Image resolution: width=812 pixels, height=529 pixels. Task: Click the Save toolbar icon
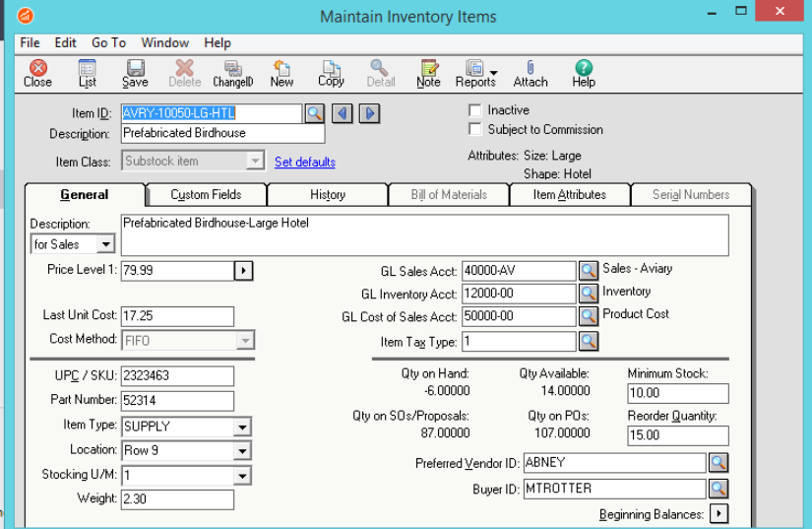135,73
